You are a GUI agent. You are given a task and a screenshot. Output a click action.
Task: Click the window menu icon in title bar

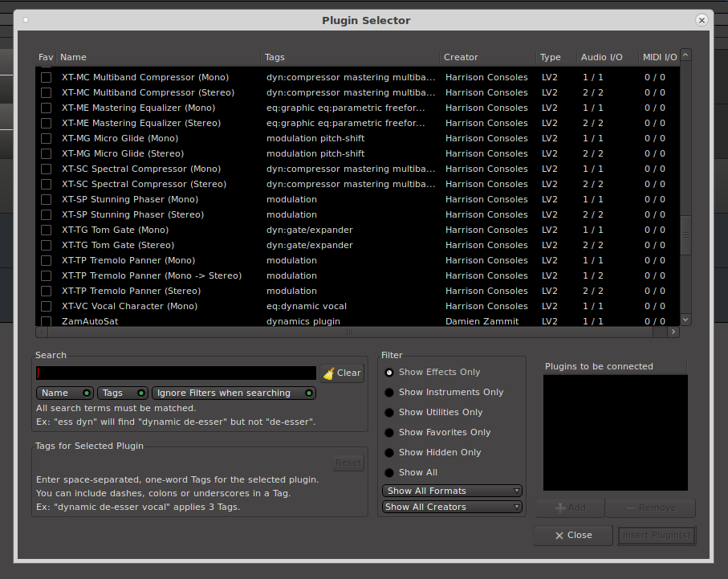pyautogui.click(x=26, y=20)
